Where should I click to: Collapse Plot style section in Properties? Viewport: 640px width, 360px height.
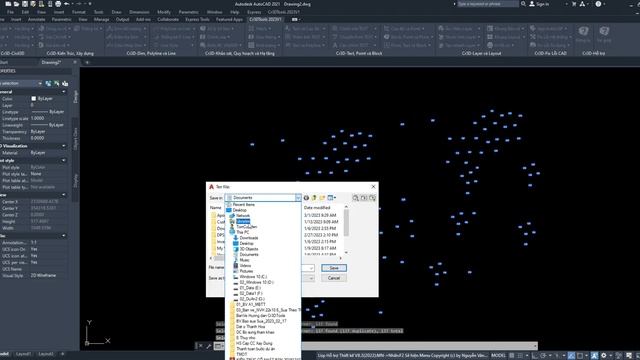tap(64, 160)
